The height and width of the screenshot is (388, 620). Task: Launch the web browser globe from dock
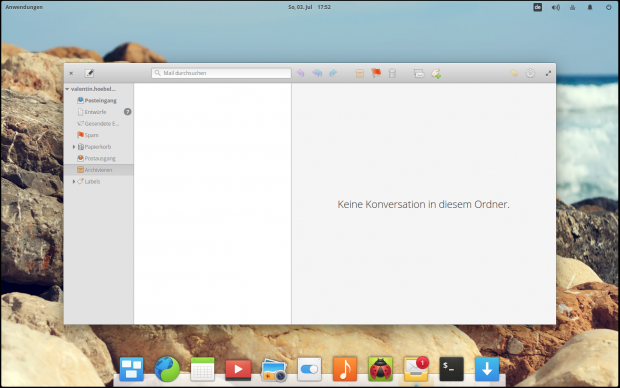coord(167,369)
